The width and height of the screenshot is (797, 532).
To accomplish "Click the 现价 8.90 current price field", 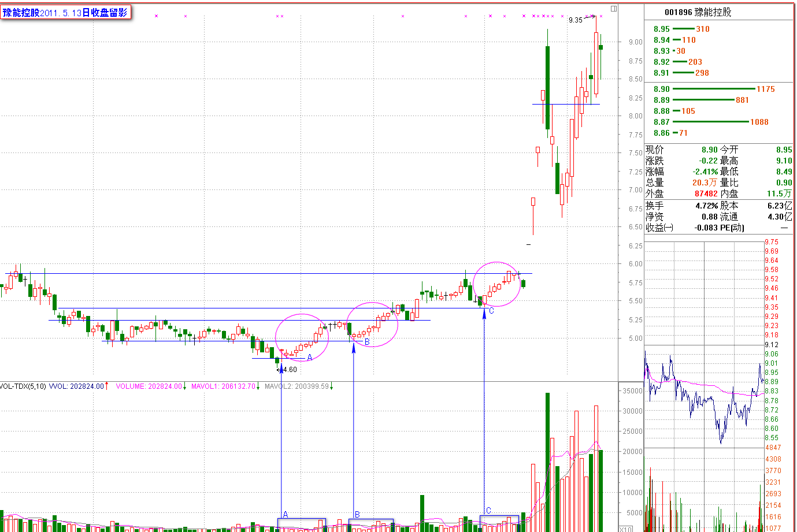I will [x=681, y=150].
